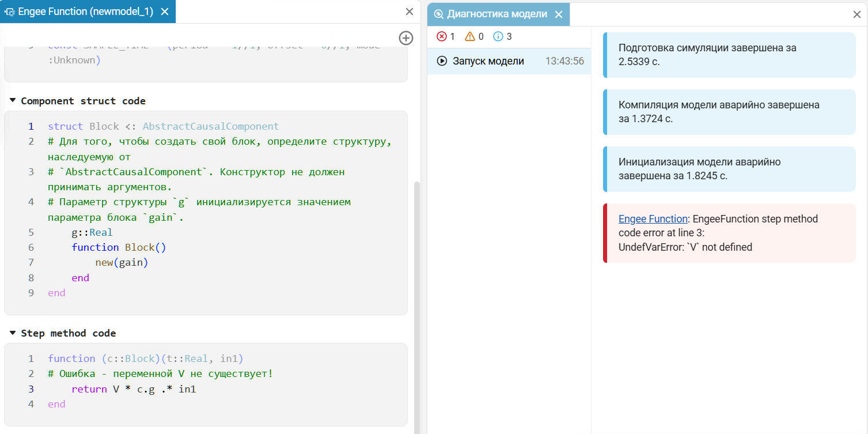Click 'struct Block <: AbstractCausalComponent' line

tap(163, 126)
